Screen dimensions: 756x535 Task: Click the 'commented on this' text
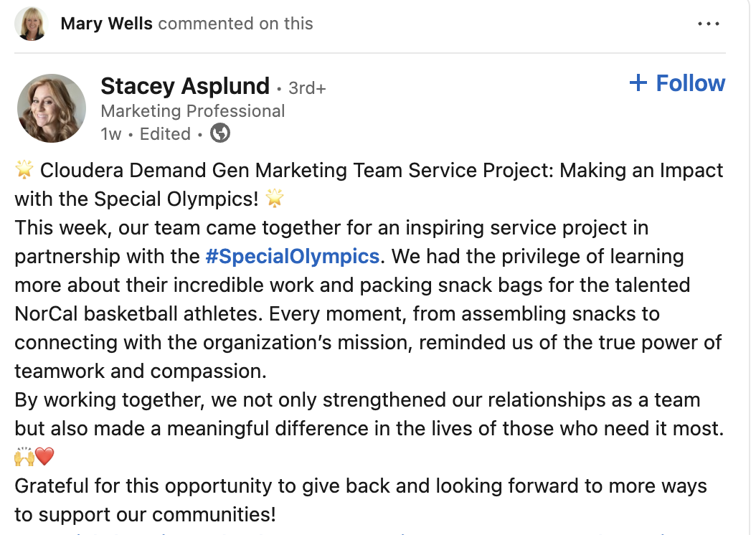(235, 24)
